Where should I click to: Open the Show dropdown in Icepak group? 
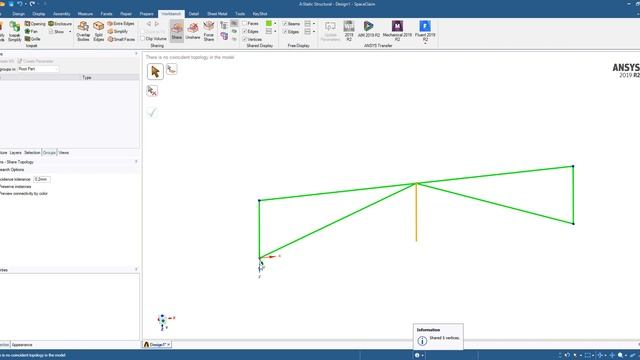pyautogui.click(x=70, y=31)
